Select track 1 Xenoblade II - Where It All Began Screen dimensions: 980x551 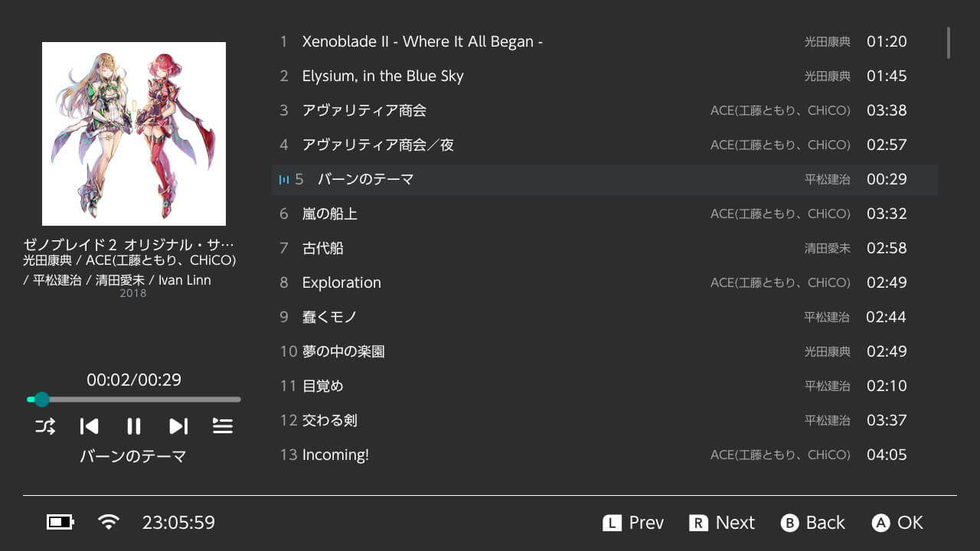click(x=423, y=41)
